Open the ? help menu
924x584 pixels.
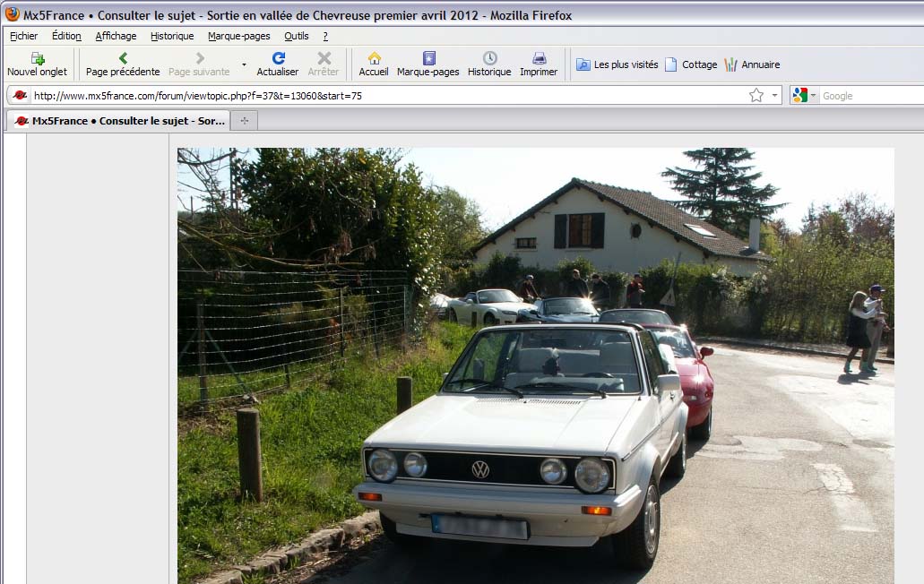pos(325,36)
